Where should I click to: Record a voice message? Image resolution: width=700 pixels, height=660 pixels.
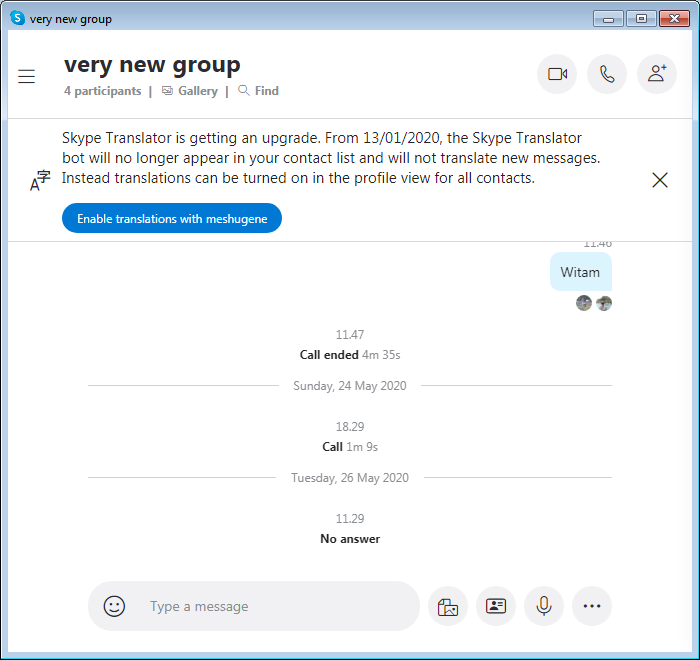pos(544,606)
